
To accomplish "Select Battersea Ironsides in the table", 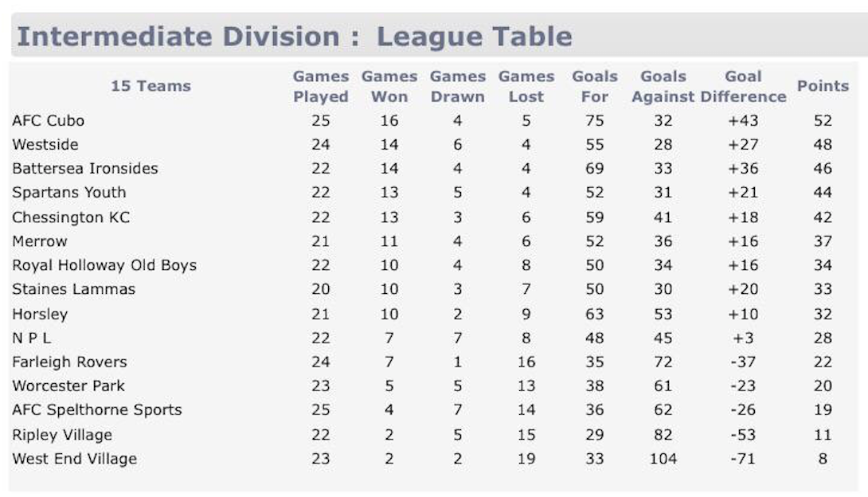I will [x=85, y=169].
